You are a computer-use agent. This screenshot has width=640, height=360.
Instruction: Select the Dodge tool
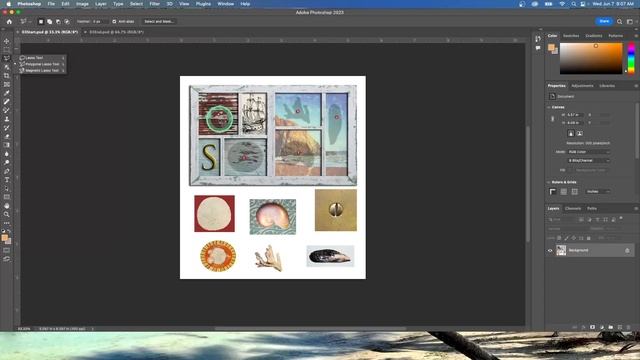click(x=7, y=162)
